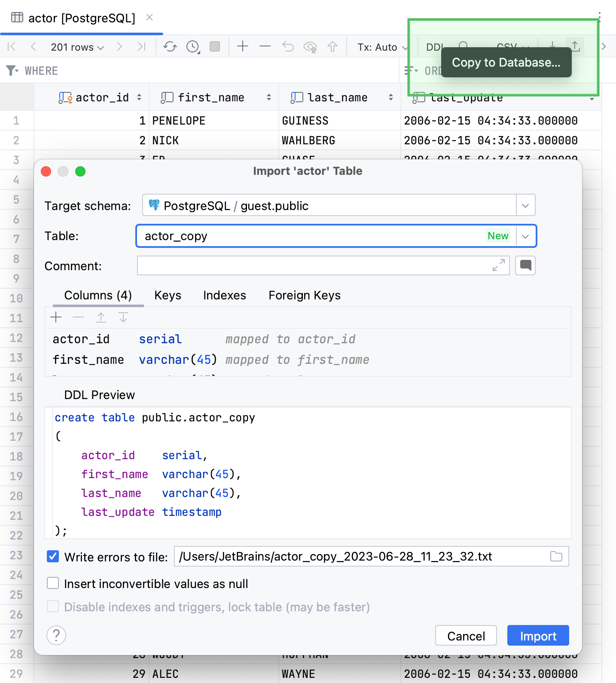Delete row with the minus icon in the grid toolbar
Screen dimensions: 616x683
[x=265, y=46]
